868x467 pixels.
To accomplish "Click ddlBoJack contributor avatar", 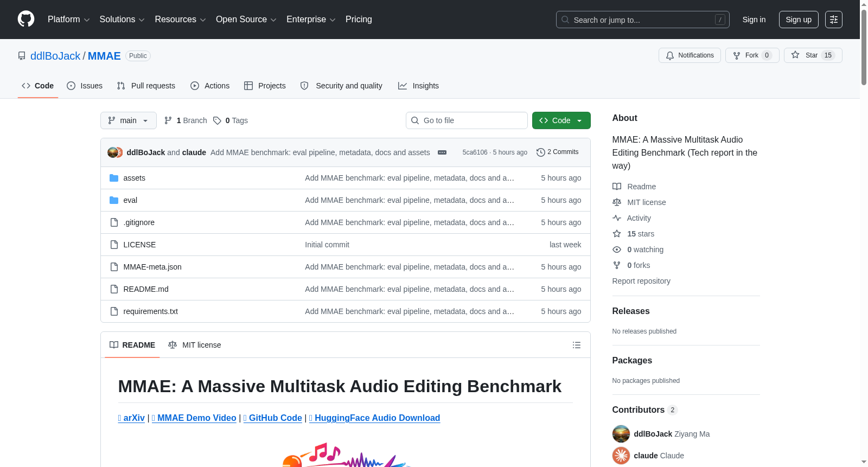I will [x=621, y=434].
